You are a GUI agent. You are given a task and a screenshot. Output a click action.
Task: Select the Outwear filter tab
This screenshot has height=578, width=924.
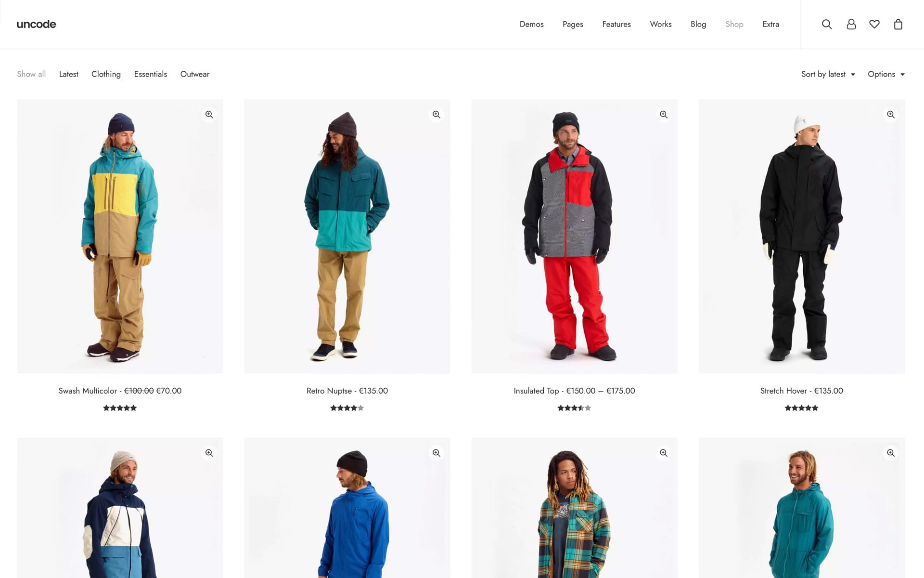pyautogui.click(x=195, y=74)
